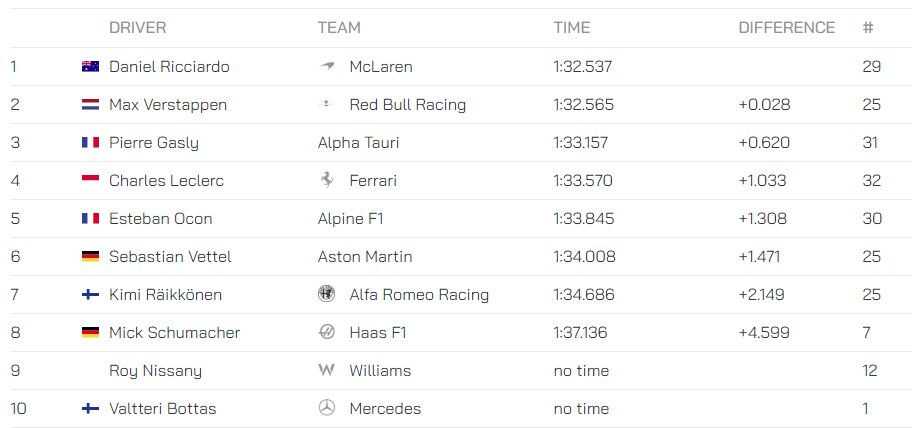
Task: Click the Haas F1 team logo
Action: 327,332
